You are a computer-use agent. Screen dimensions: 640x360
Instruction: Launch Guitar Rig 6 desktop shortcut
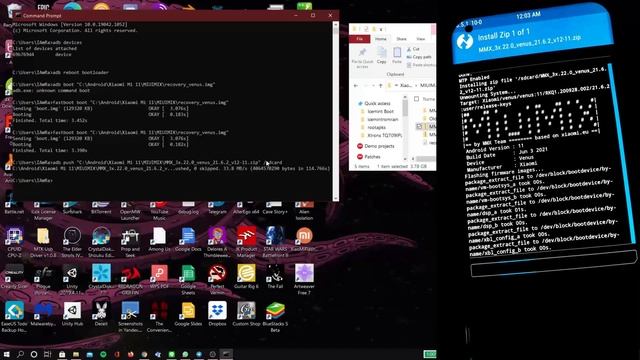point(246,277)
